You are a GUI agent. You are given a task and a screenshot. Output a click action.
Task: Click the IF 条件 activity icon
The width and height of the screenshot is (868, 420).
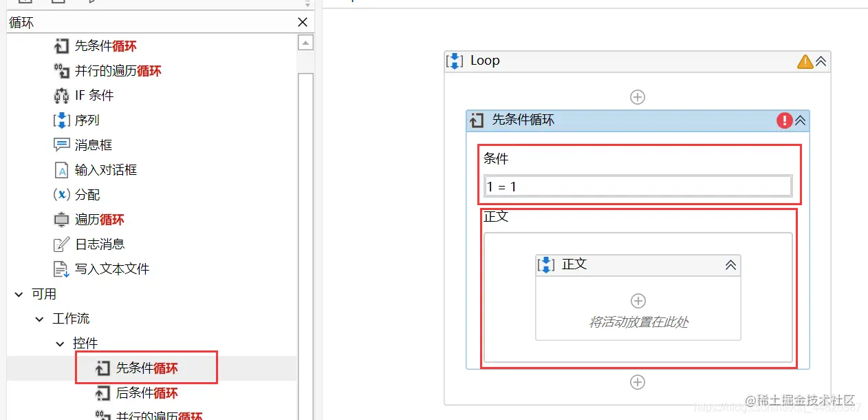[61, 96]
